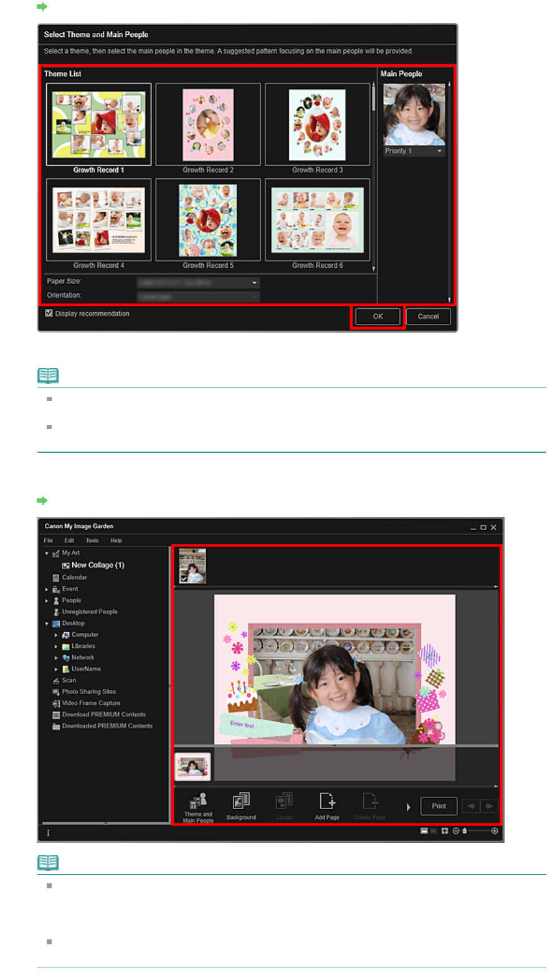This screenshot has height=978, width=560.
Task: Open the Tools menu
Action: [x=92, y=541]
